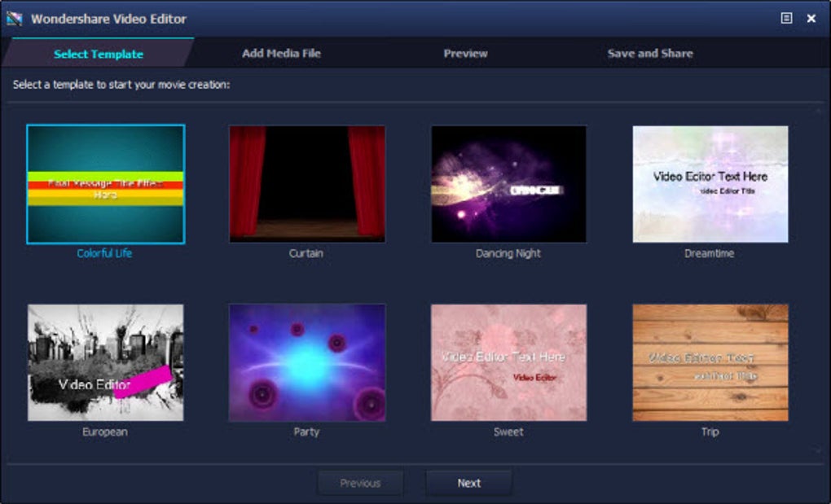The image size is (831, 504).
Task: Click the Dancing Night label text
Action: pyautogui.click(x=508, y=253)
